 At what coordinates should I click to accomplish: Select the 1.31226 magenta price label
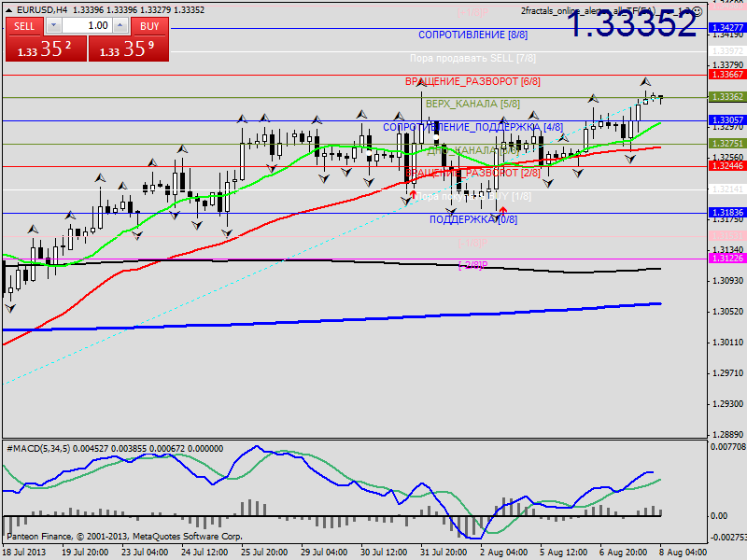click(x=726, y=259)
